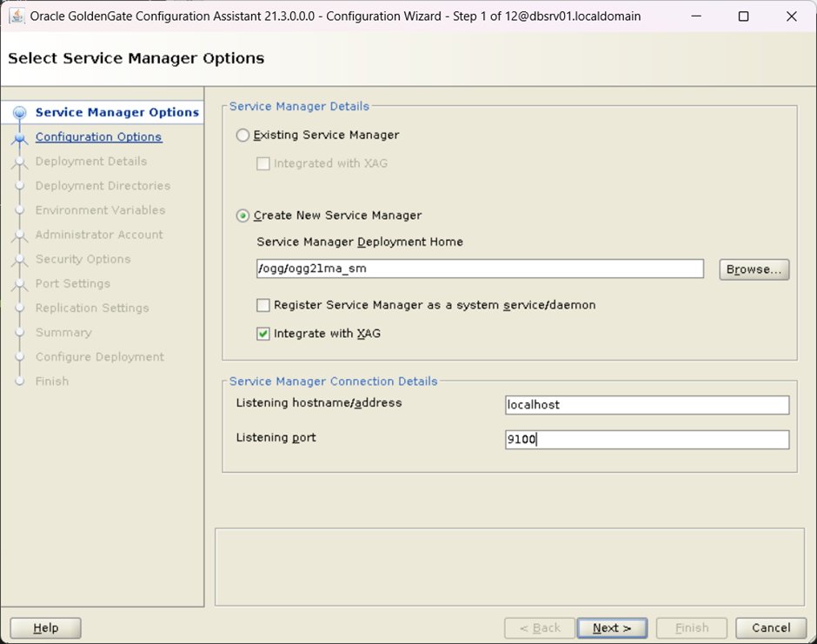Open Help for the wizard
The width and height of the screenshot is (817, 644).
(46, 627)
